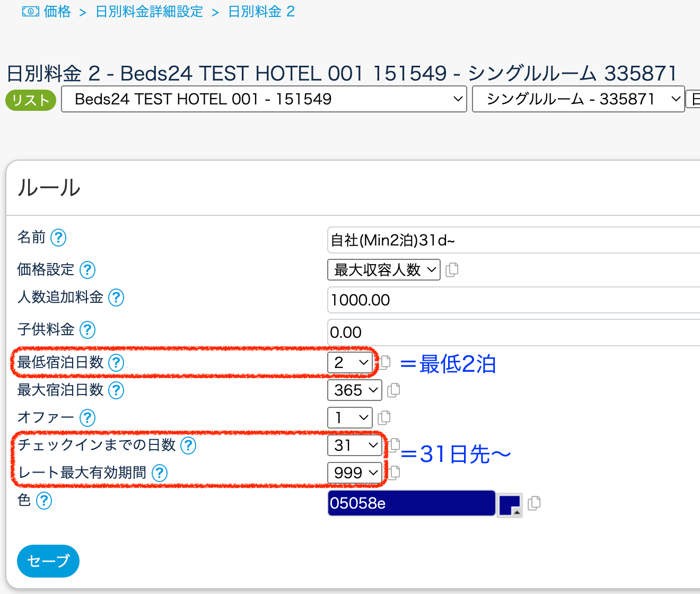Show help for 子供料金
Screen dimensions: 700x594
[87, 330]
